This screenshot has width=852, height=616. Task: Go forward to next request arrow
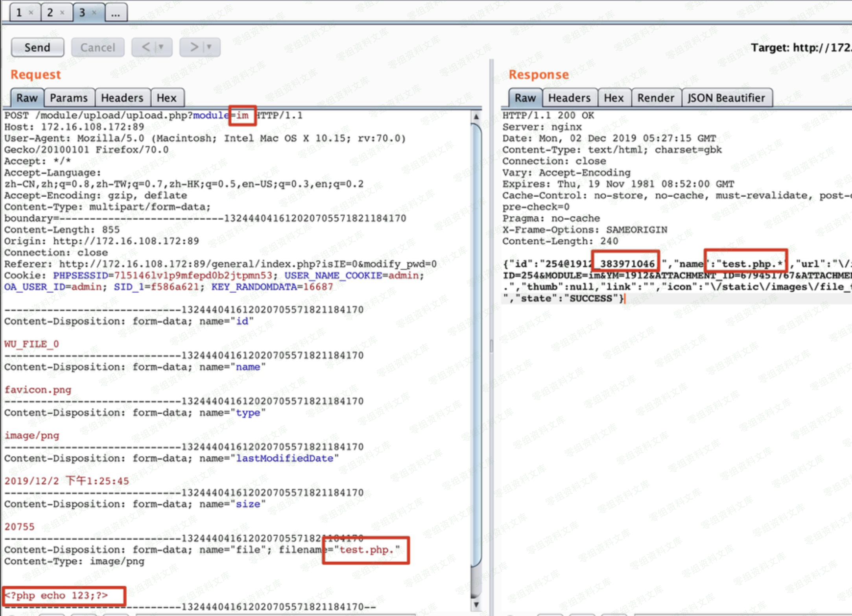click(x=194, y=47)
